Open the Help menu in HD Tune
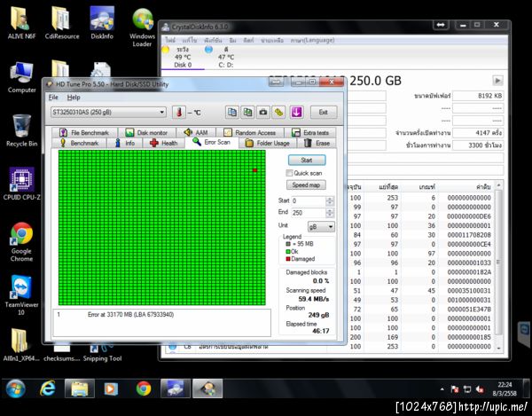Screen dimensions: 532x416 (x=74, y=98)
